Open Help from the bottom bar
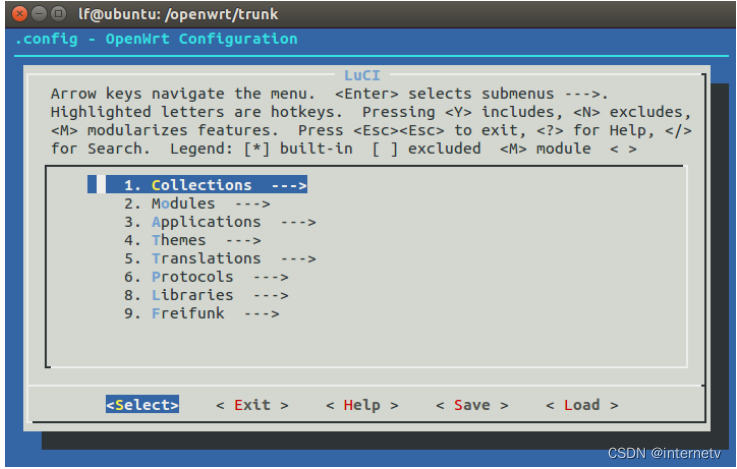This screenshot has width=737, height=469. click(362, 405)
